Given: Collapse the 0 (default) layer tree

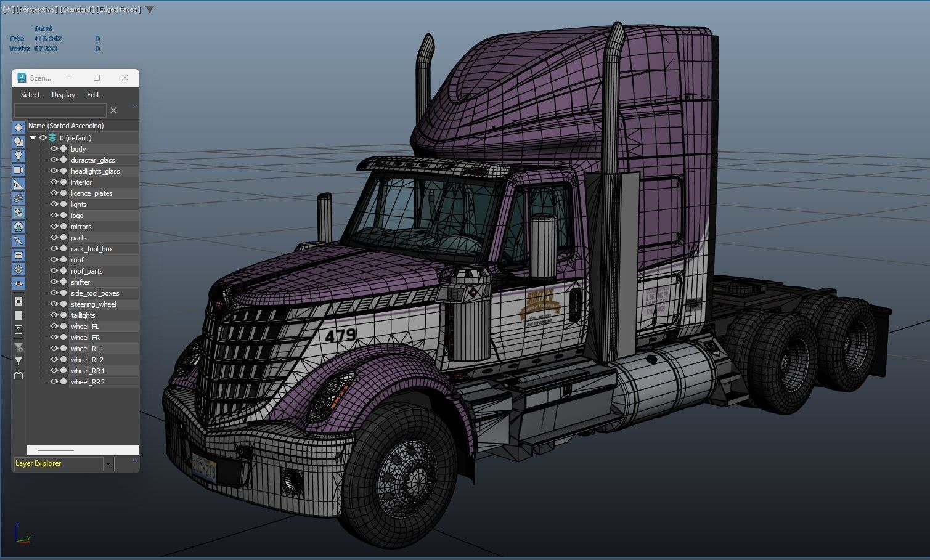Looking at the screenshot, I should (x=33, y=137).
